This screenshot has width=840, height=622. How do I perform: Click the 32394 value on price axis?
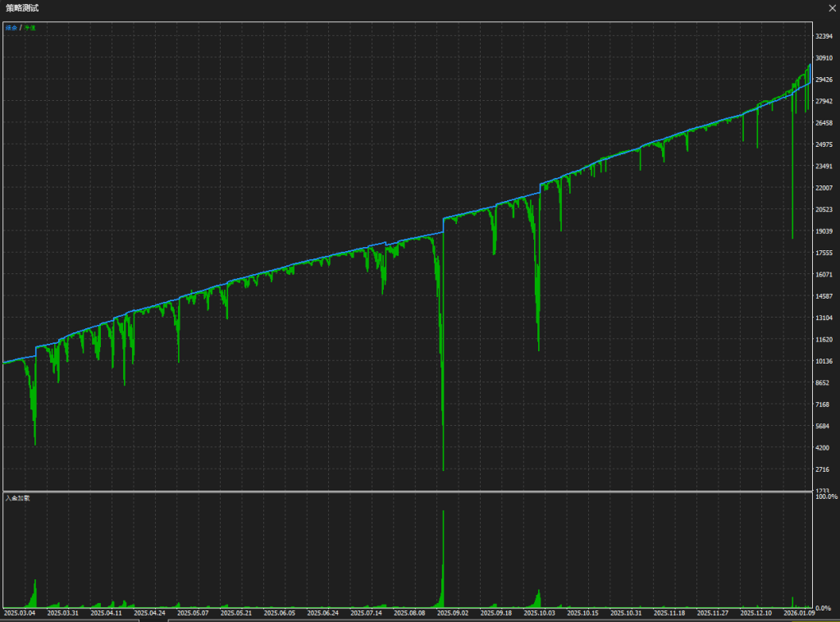[x=824, y=36]
